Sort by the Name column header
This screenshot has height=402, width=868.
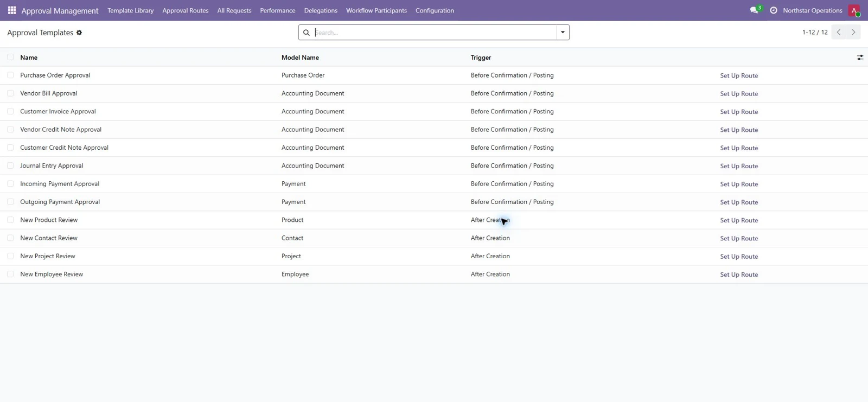coord(29,58)
